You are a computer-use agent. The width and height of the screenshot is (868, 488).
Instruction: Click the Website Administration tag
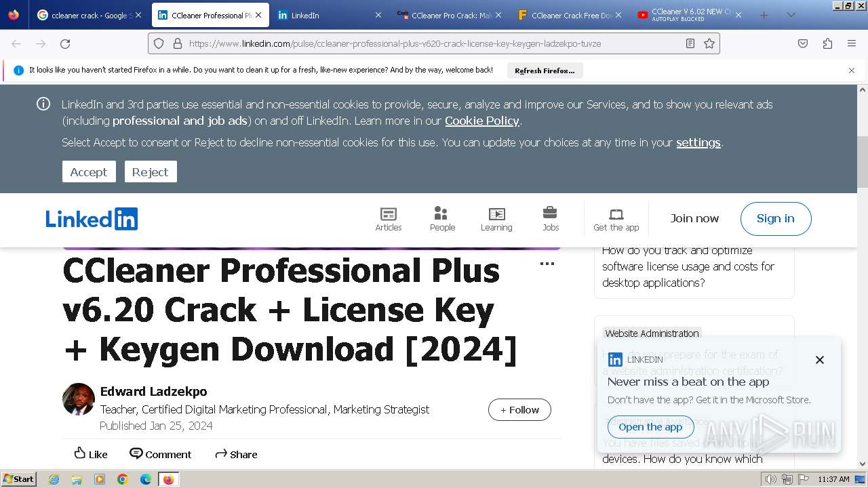click(652, 333)
